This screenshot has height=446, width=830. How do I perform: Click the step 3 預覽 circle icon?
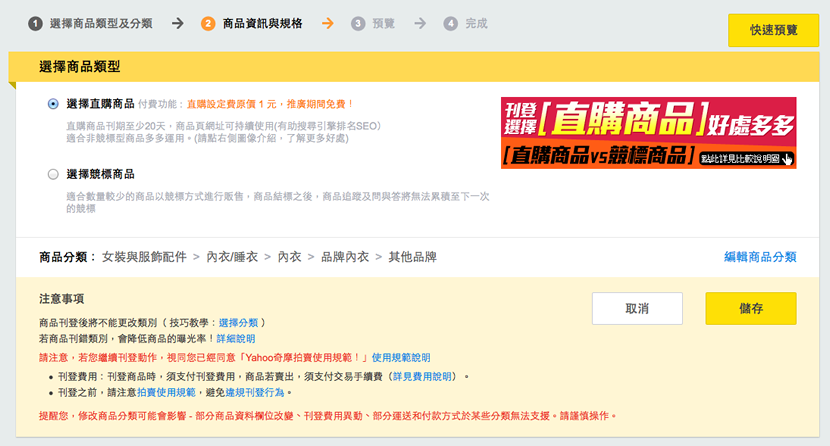pyautogui.click(x=358, y=23)
